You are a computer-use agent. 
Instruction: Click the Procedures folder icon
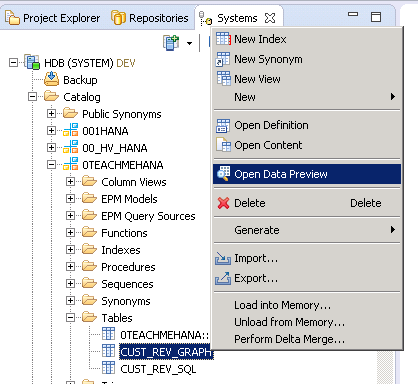click(x=89, y=266)
